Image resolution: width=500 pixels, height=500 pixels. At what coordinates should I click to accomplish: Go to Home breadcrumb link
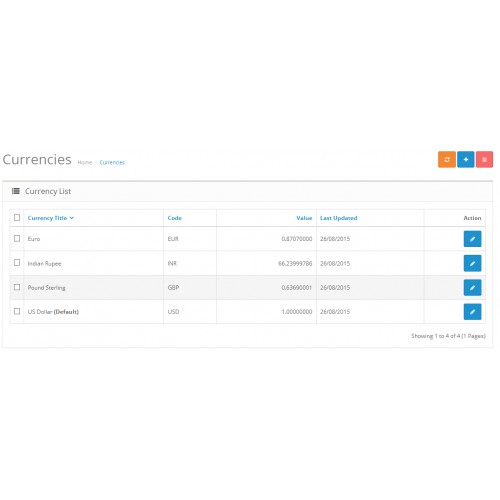coord(85,162)
